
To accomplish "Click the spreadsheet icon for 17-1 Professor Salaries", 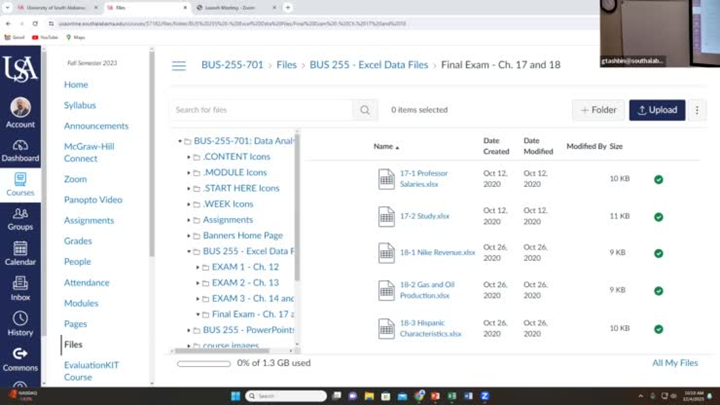I will click(386, 180).
